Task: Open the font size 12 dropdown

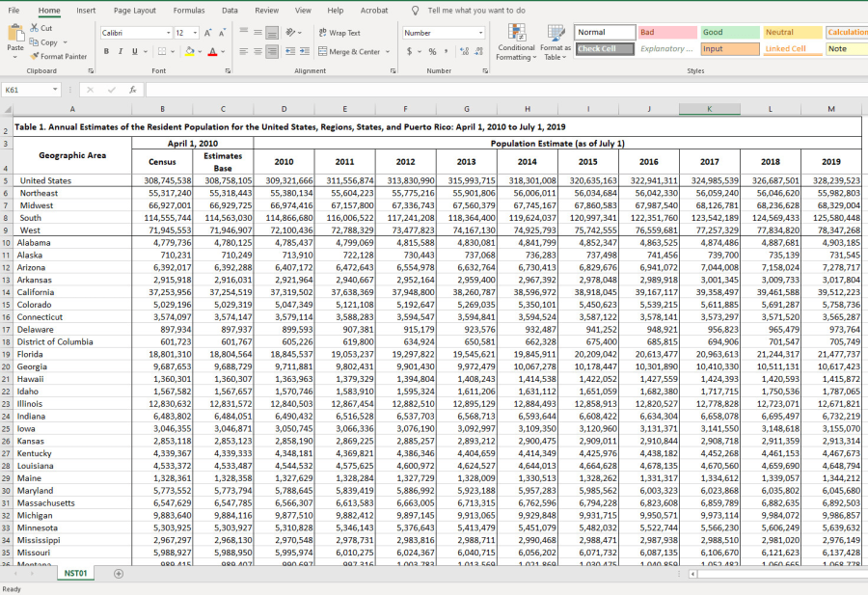Action: pyautogui.click(x=196, y=33)
